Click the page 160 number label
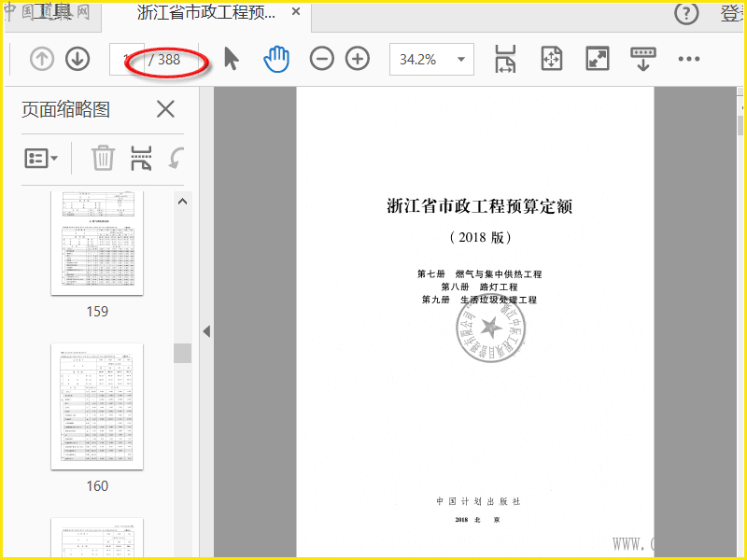Viewport: 747px width, 560px height. click(97, 486)
